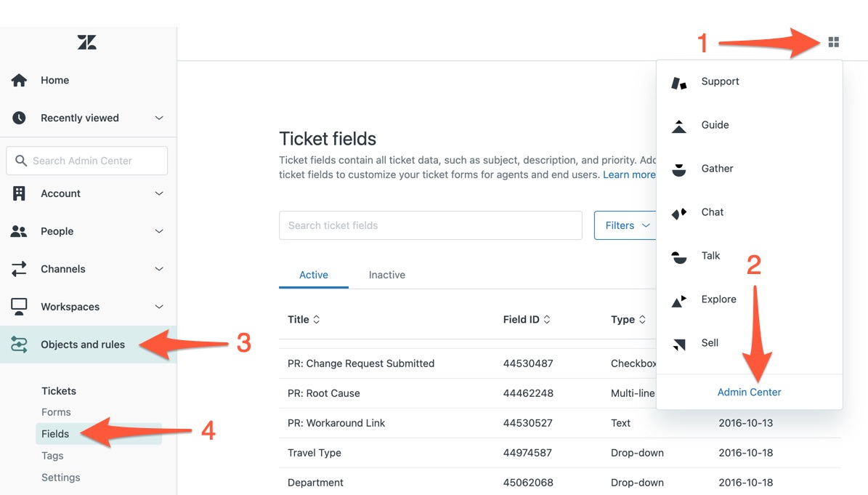Switch to the Inactive tab
The width and height of the screenshot is (868, 495).
tap(387, 275)
